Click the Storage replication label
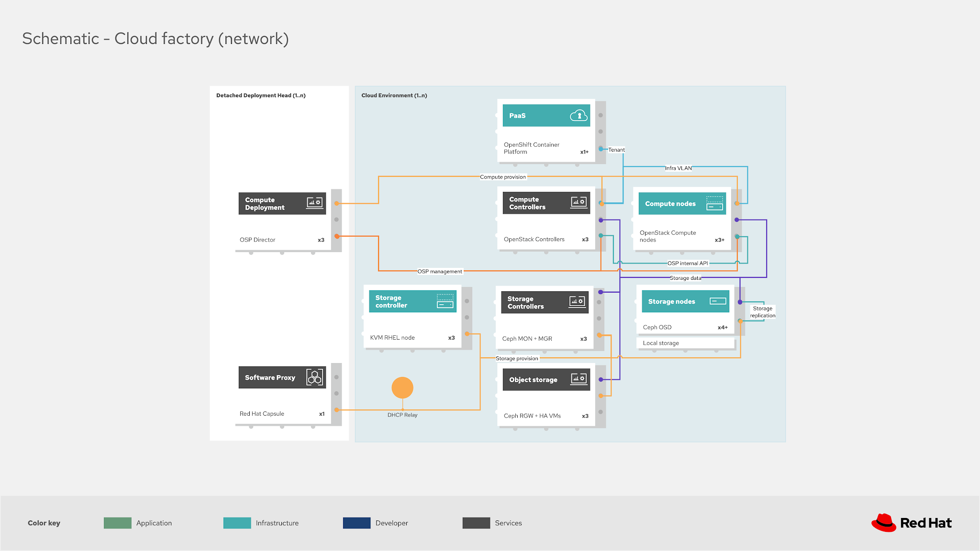The image size is (980, 551). 762,312
